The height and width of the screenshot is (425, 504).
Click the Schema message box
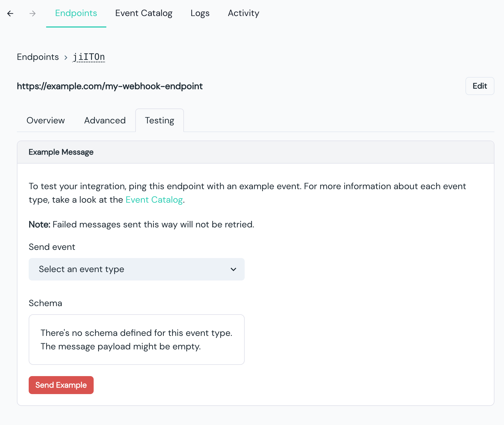coord(136,340)
